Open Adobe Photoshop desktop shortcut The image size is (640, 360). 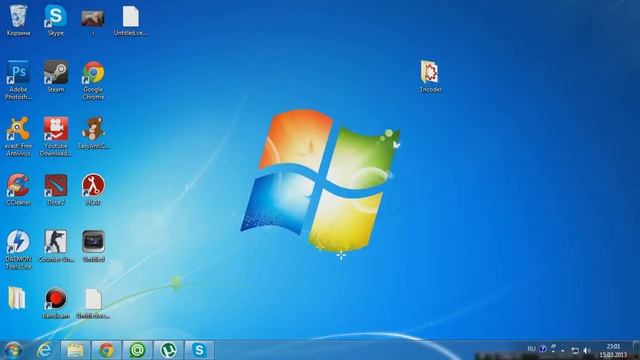coord(18,80)
